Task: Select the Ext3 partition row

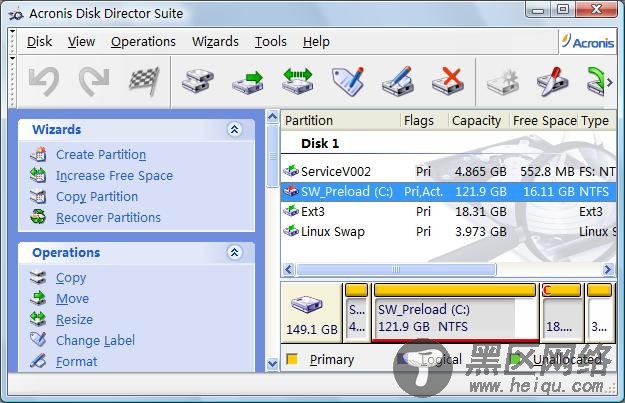Action: pos(449,211)
